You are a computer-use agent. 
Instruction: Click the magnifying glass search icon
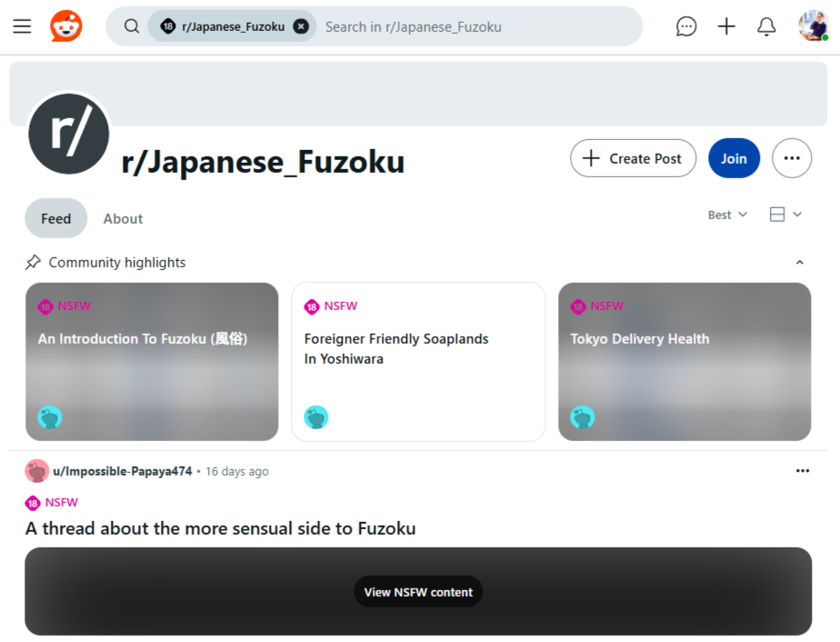point(132,26)
